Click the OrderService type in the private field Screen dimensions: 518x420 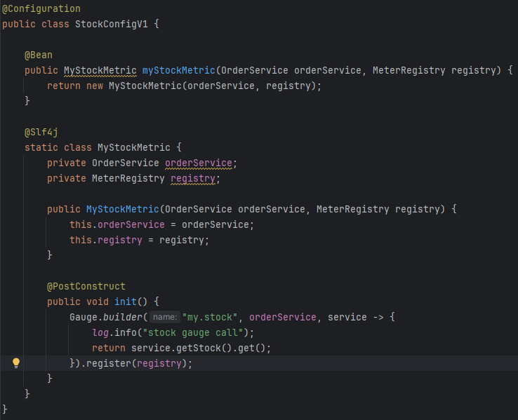[126, 163]
